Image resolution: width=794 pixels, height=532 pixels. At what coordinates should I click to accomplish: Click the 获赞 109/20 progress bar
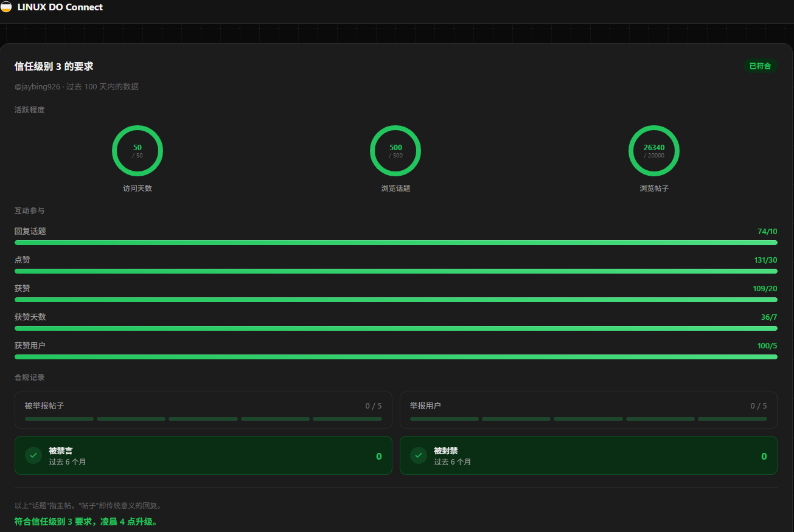[x=396, y=300]
